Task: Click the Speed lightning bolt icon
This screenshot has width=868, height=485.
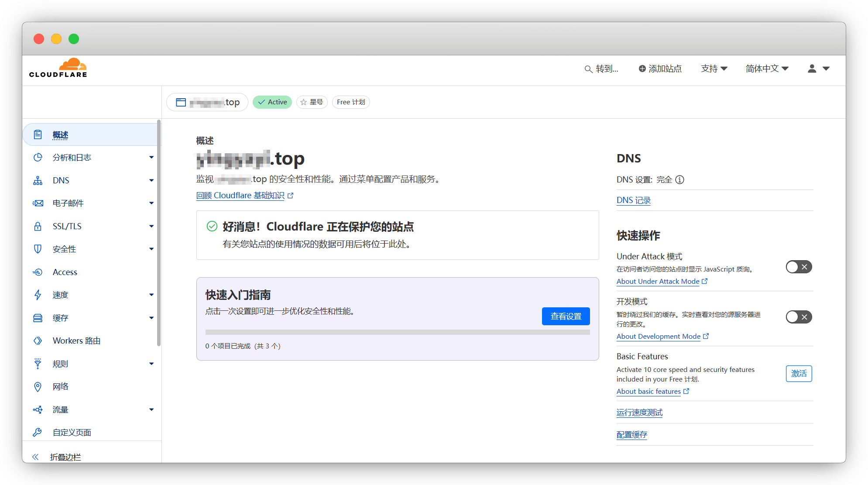Action: [x=38, y=295]
